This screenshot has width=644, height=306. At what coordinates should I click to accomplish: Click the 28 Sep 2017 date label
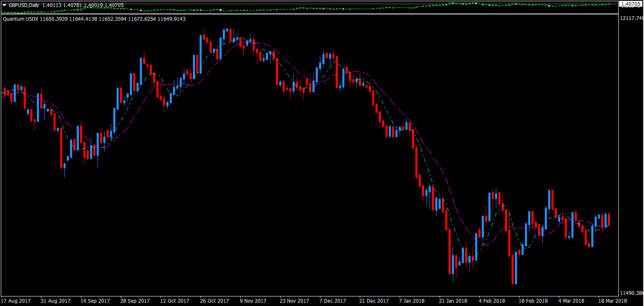(x=135, y=301)
